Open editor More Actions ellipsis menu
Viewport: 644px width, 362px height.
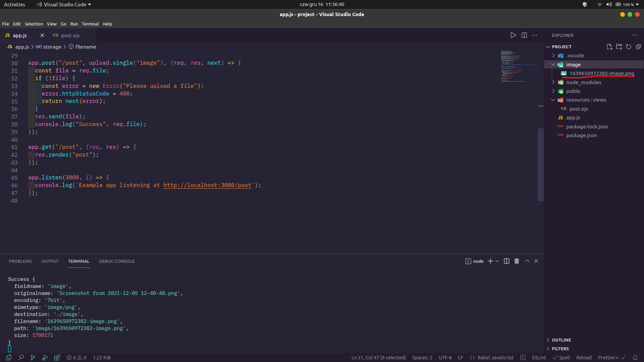pos(535,35)
